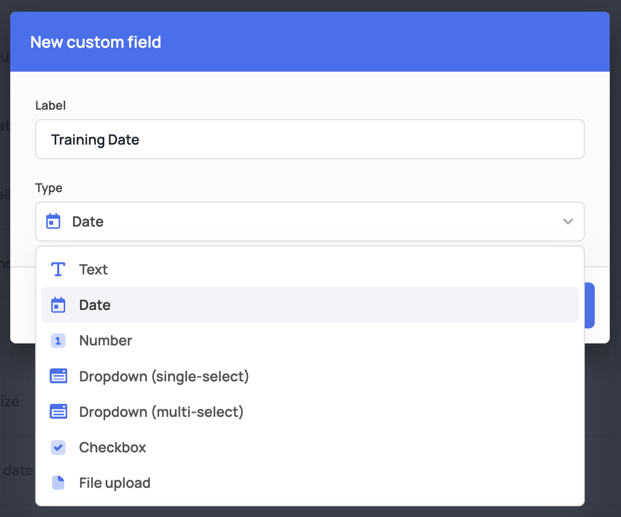Select the Number field type

coord(310,340)
